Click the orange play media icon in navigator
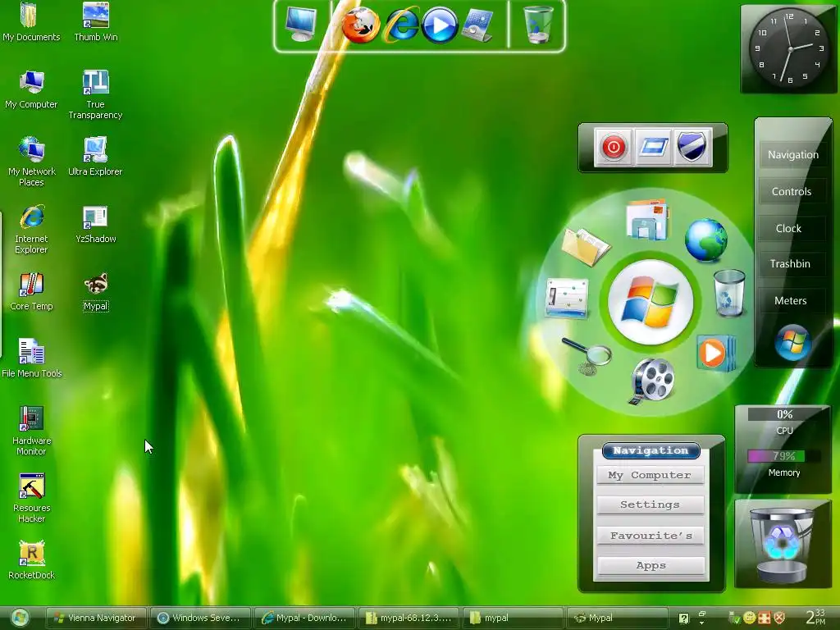 [x=716, y=353]
